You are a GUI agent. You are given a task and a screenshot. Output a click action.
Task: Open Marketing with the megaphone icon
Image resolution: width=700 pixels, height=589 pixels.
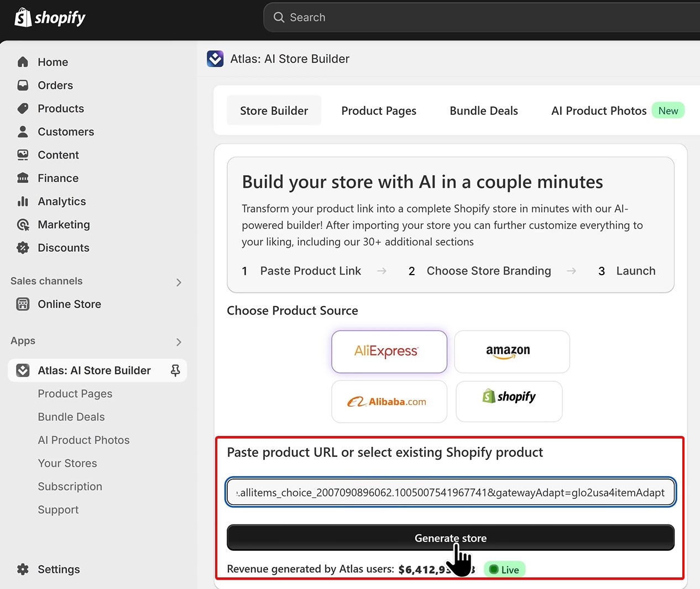click(23, 224)
